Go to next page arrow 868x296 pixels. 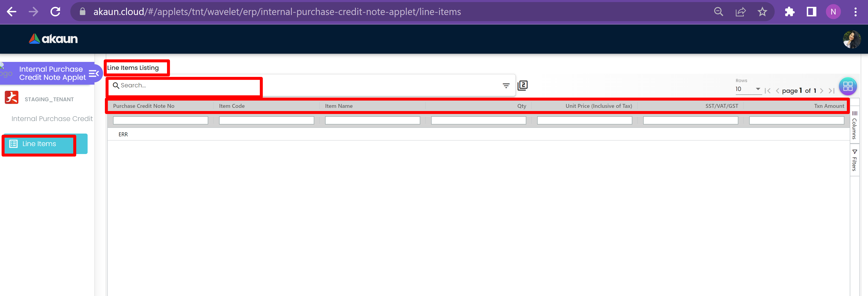(822, 91)
